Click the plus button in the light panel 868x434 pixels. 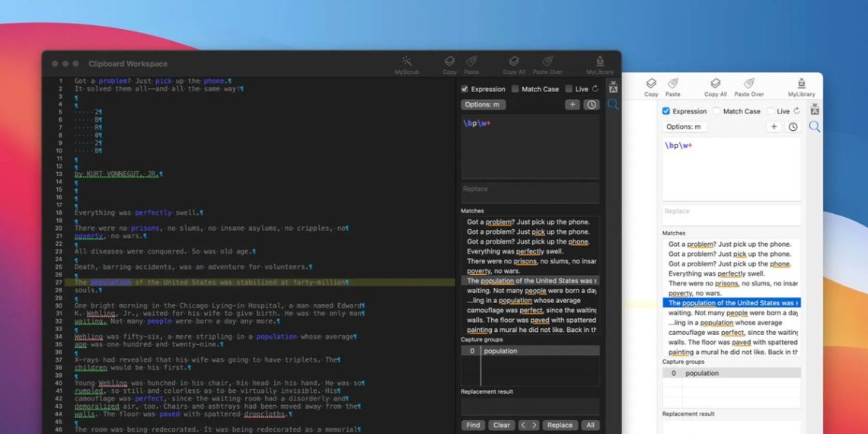tap(774, 126)
